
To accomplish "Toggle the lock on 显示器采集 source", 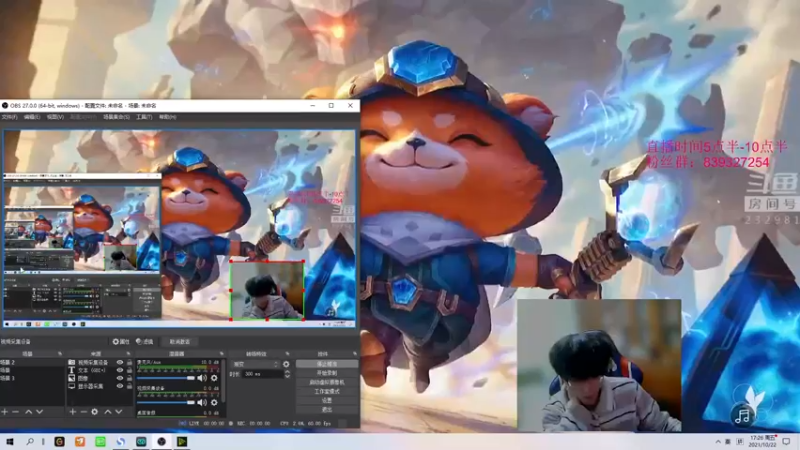I will 129,386.
